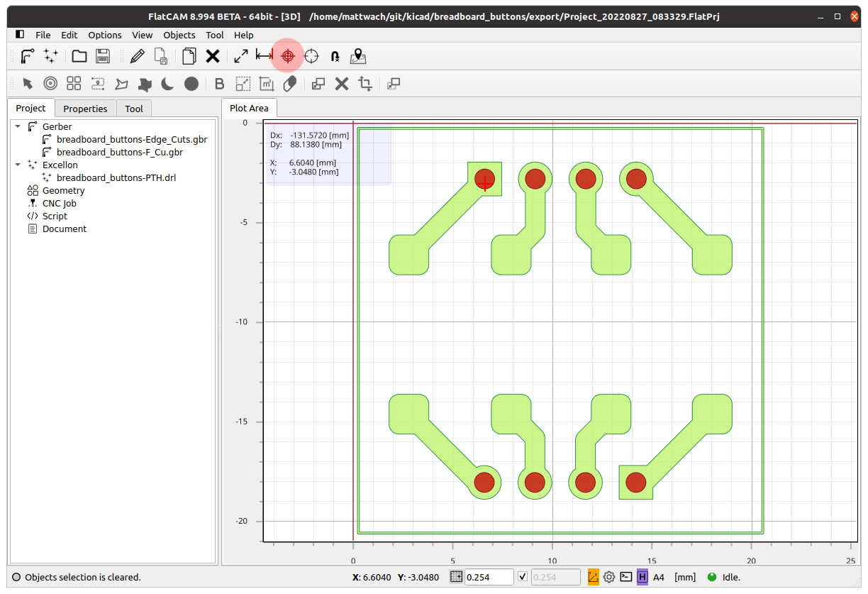868x594 pixels.
Task: Click the [mm] units label
Action: 685,577
